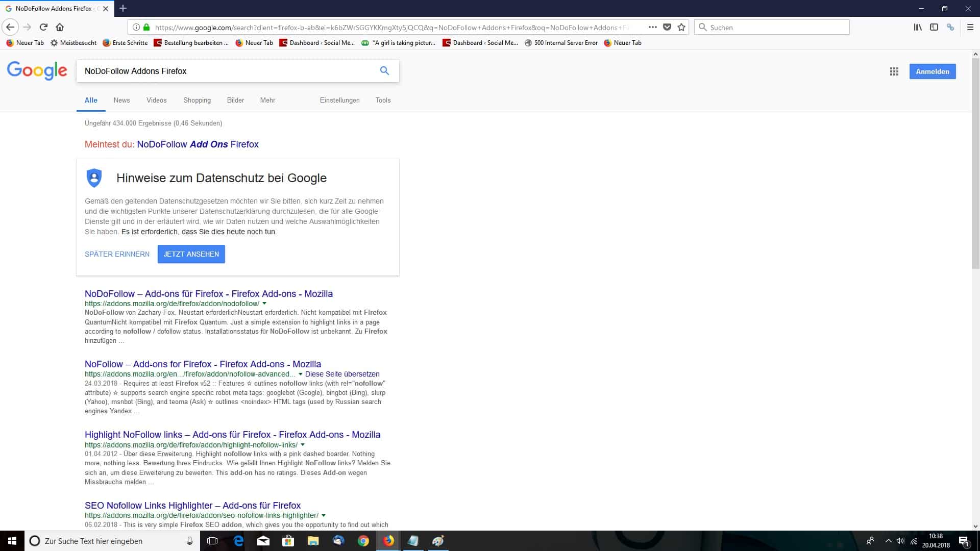
Task: Click the page vertical scrollbar thumb
Action: tap(975, 163)
